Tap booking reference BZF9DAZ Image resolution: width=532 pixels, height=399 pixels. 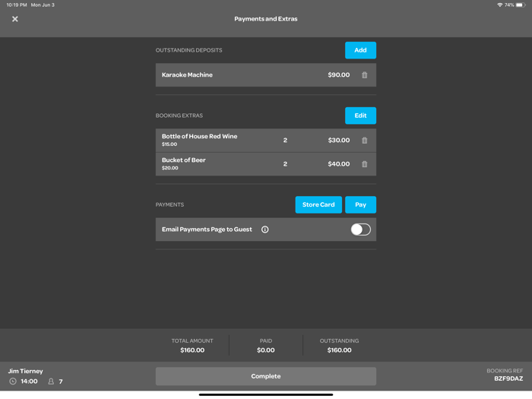coord(508,378)
